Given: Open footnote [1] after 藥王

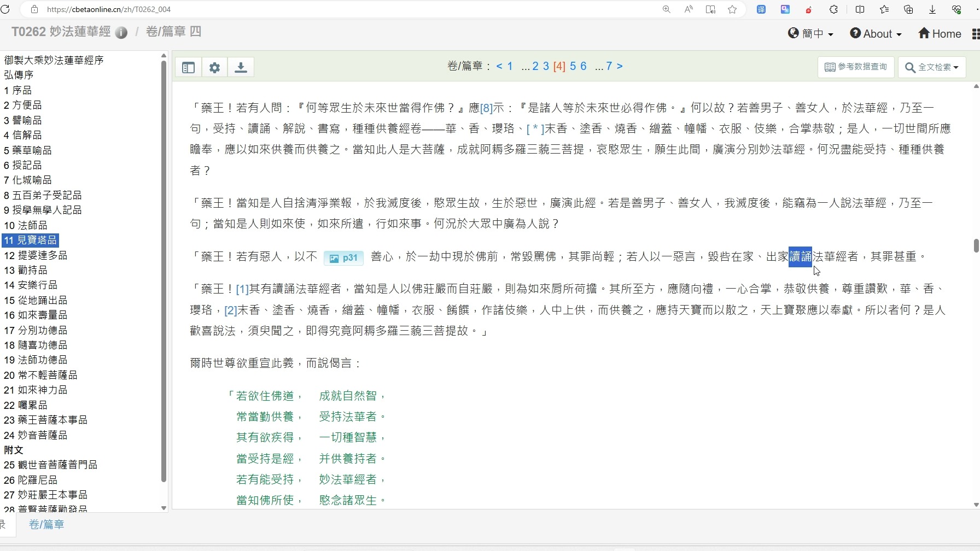Looking at the screenshot, I should (x=242, y=289).
